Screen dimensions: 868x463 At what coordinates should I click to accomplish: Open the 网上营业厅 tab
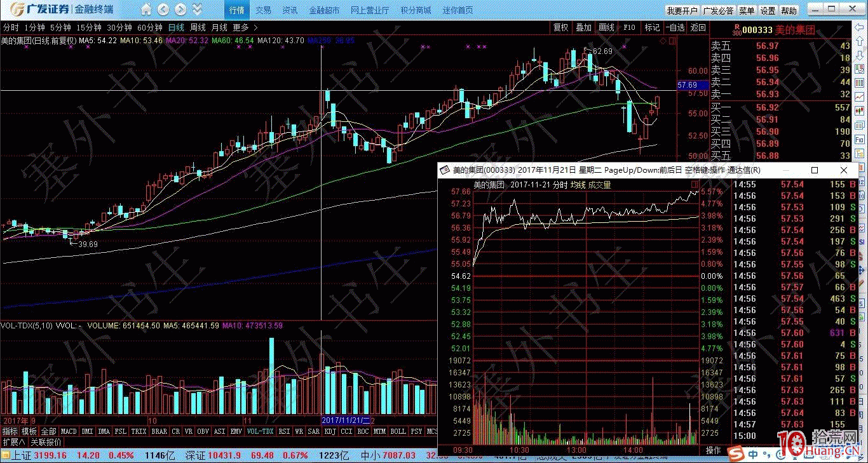(370, 11)
